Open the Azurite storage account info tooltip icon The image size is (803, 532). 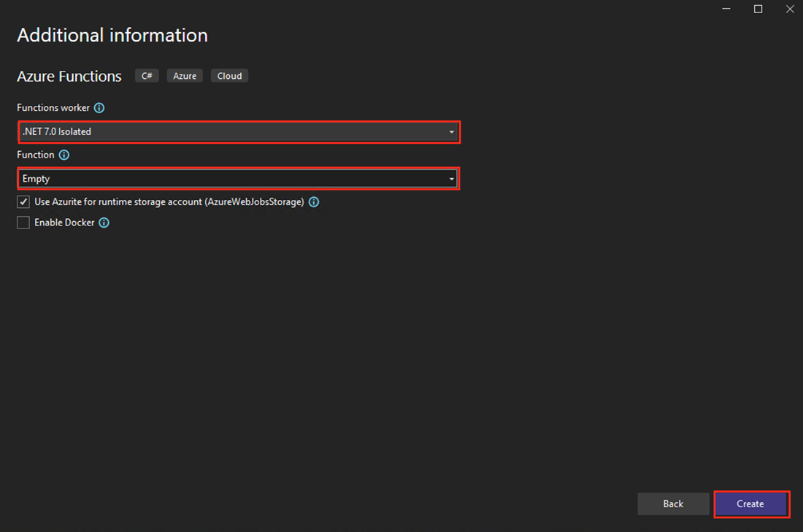pyautogui.click(x=314, y=201)
